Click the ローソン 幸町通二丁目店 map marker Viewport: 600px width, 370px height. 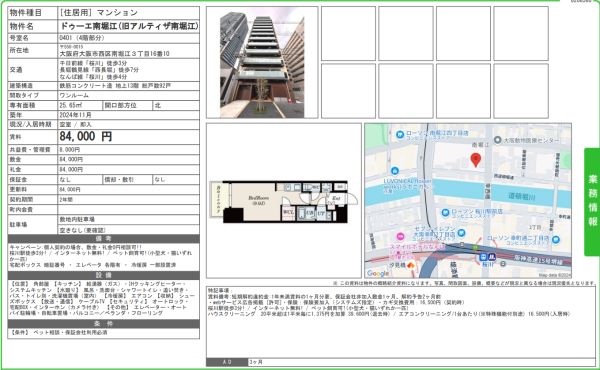pos(556,240)
